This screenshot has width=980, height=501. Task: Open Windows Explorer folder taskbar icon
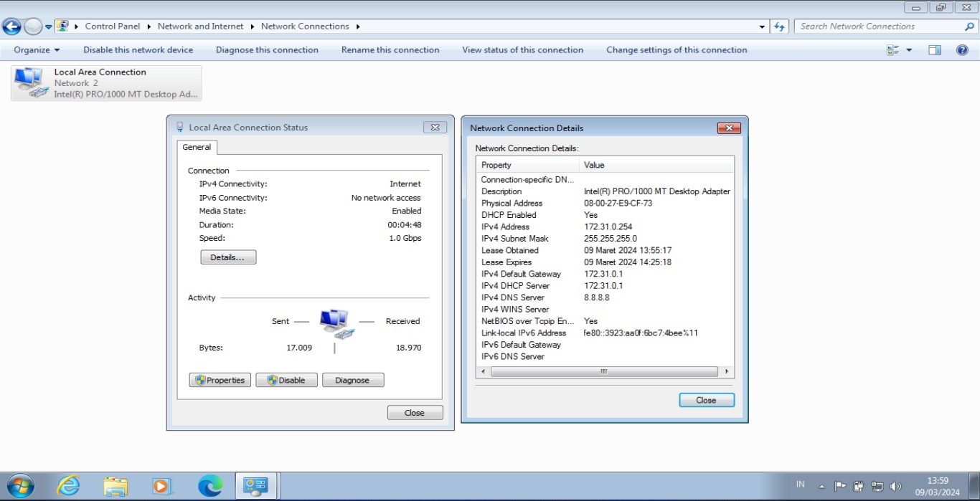pyautogui.click(x=116, y=486)
